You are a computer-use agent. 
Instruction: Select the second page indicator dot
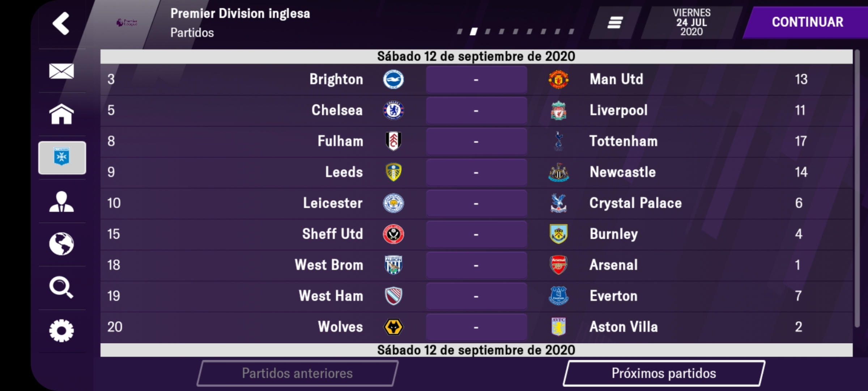474,31
